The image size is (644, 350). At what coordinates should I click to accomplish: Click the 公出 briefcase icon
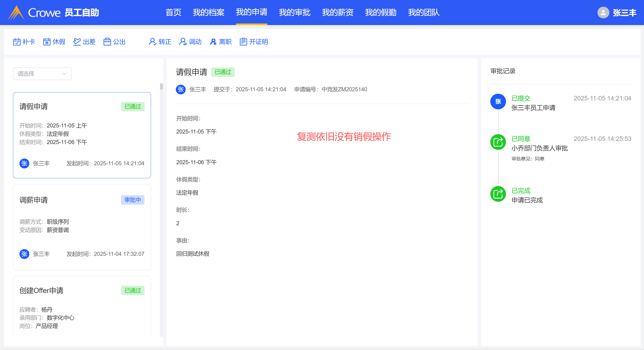[107, 42]
